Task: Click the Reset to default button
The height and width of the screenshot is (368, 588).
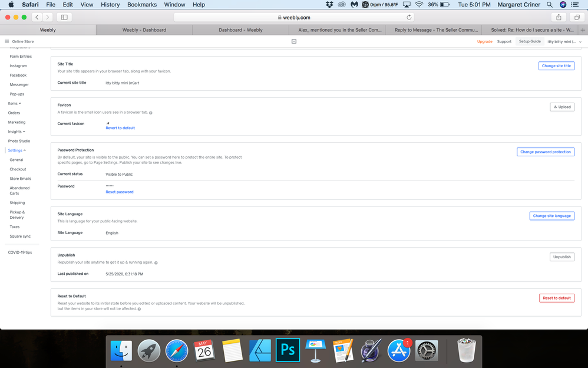Action: [556, 298]
